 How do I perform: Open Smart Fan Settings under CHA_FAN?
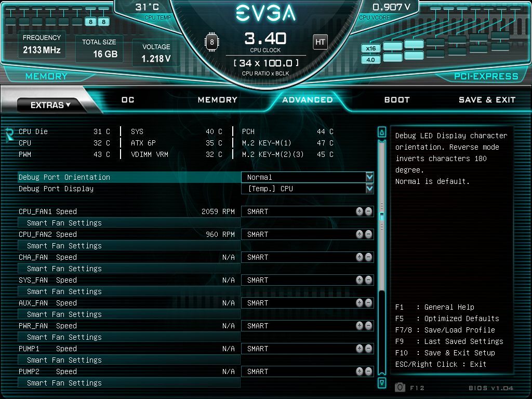[129, 269]
